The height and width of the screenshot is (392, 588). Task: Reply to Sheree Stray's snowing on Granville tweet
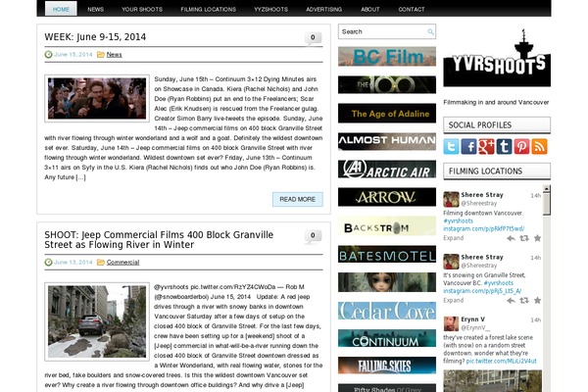(x=511, y=301)
